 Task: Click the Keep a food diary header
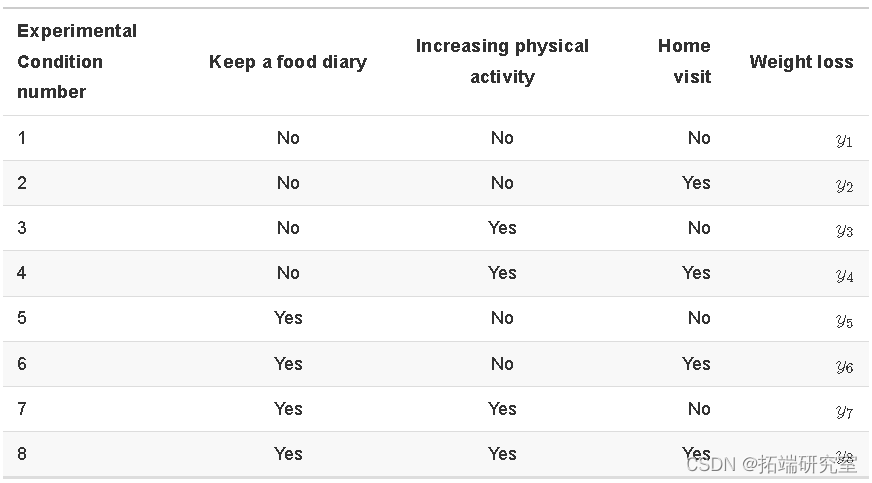288,62
